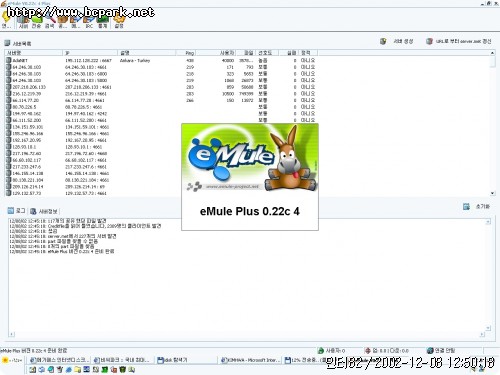Screen dimensions: 500x375
Task: Click the Ankara - Turkey description cell
Action: click(x=135, y=60)
